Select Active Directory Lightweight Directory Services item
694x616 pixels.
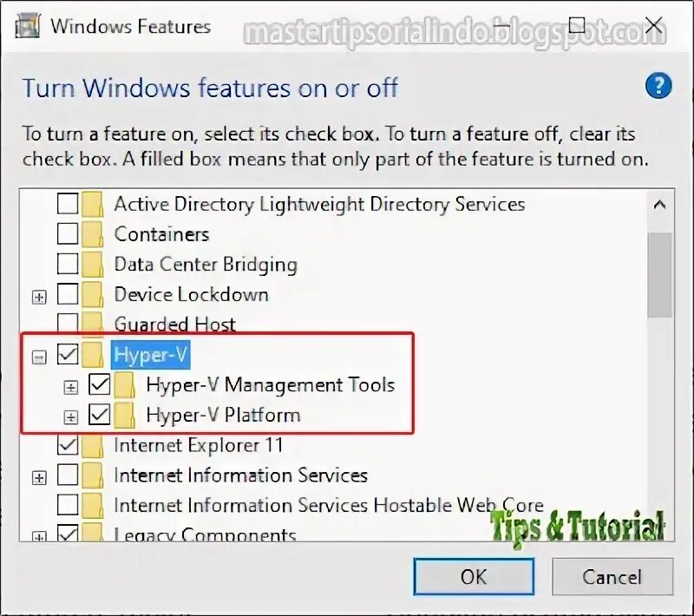319,205
